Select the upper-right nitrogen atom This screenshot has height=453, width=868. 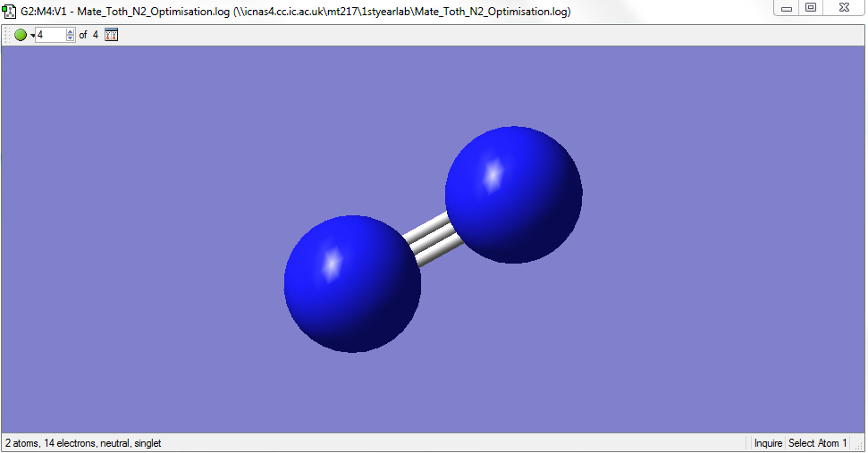coord(513,195)
